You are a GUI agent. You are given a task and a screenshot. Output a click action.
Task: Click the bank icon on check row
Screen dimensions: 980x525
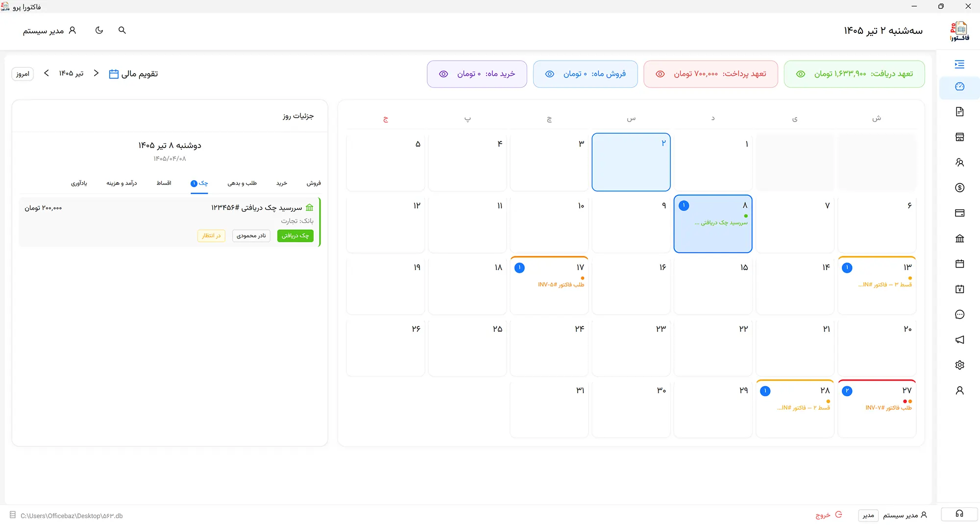pyautogui.click(x=309, y=207)
